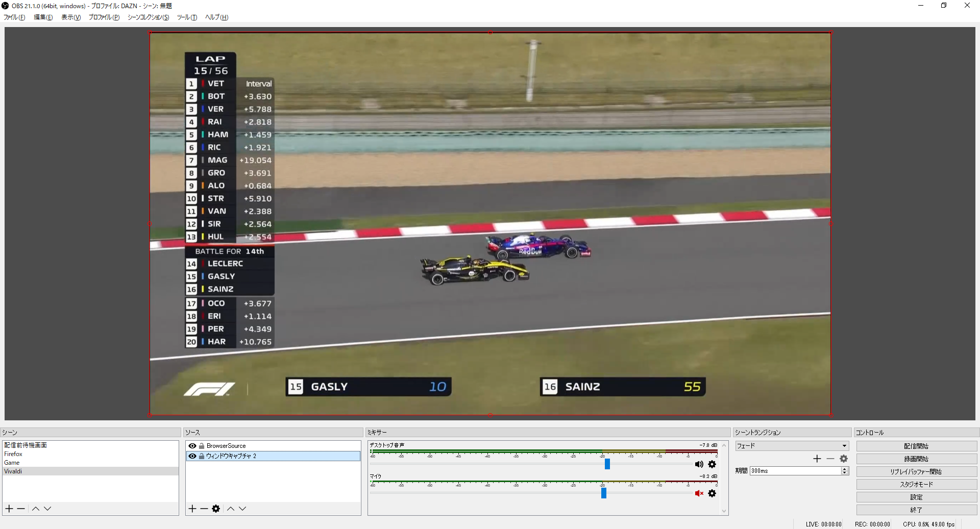The width and height of the screenshot is (980, 529).
Task: Remove selected scene with minus icon
Action: coord(21,509)
